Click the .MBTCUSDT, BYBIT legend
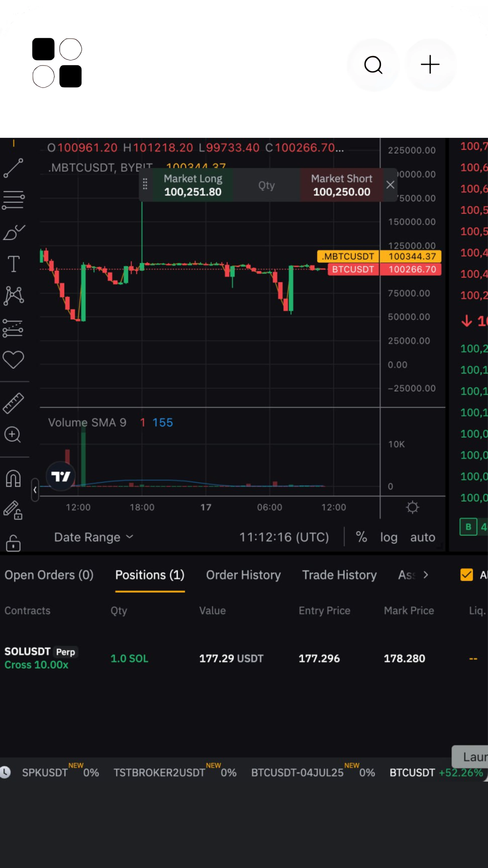Viewport: 488px width, 868px height. pos(100,168)
